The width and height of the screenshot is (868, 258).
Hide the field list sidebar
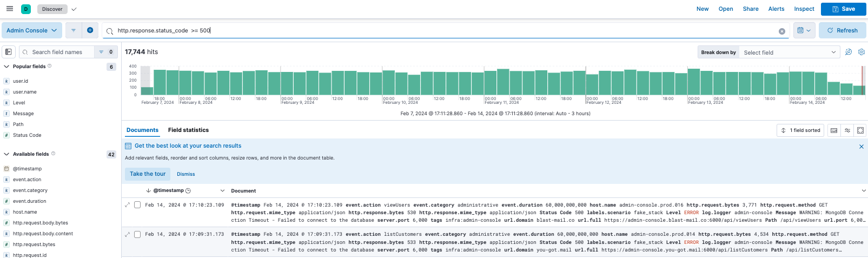[x=9, y=52]
